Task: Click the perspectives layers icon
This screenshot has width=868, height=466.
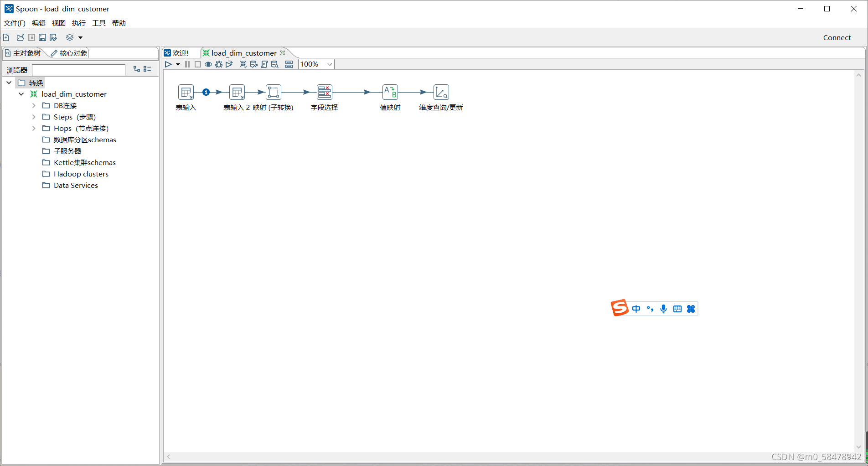Action: click(70, 37)
